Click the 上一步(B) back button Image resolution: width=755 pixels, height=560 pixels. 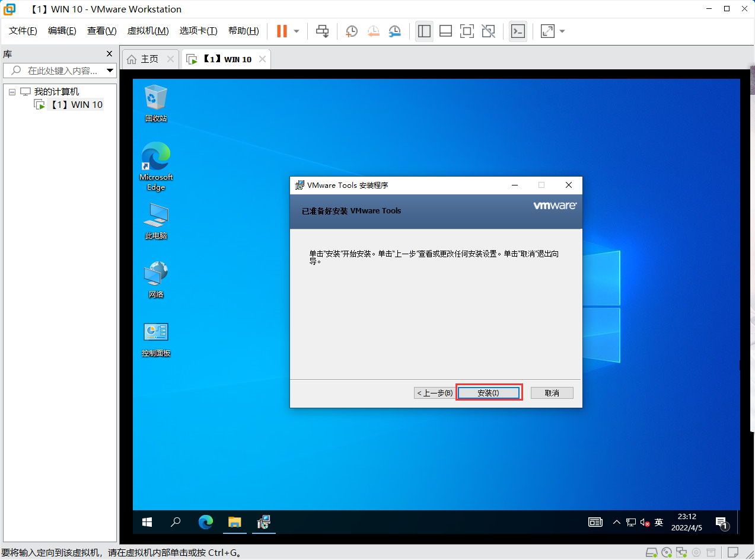[x=434, y=393]
